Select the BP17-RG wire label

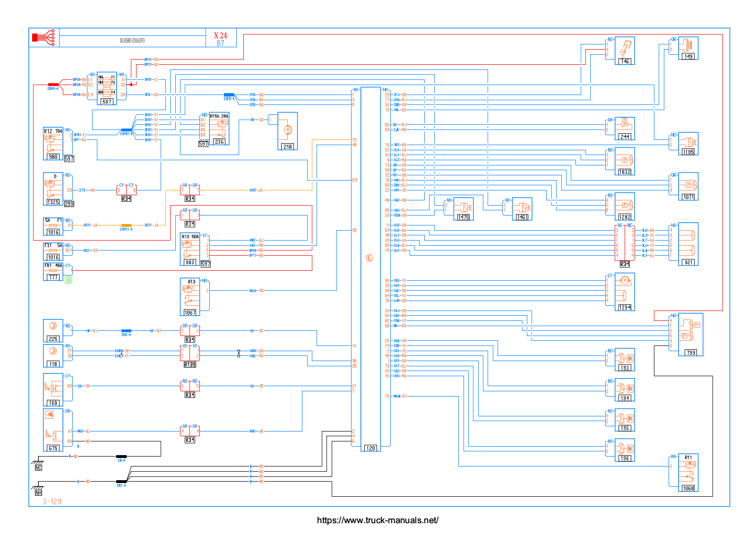256,256
